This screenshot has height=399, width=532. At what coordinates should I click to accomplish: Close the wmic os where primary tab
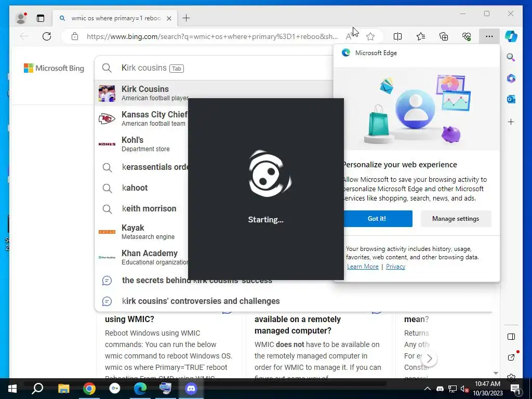point(169,18)
